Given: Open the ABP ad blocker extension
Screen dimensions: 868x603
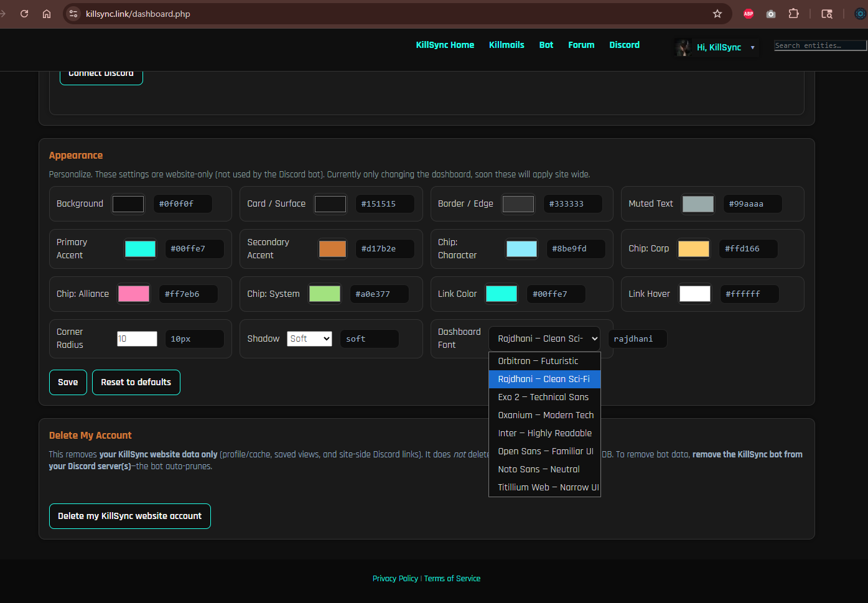Looking at the screenshot, I should [x=749, y=14].
